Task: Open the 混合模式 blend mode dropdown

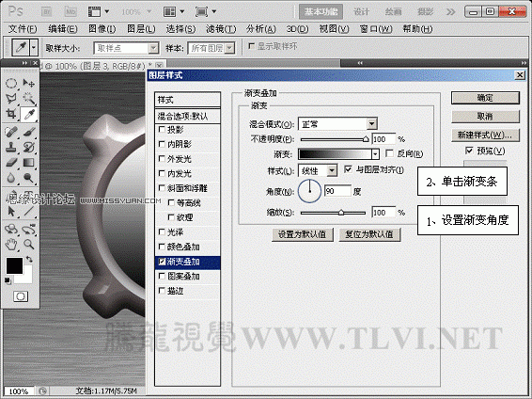Action: (x=338, y=124)
